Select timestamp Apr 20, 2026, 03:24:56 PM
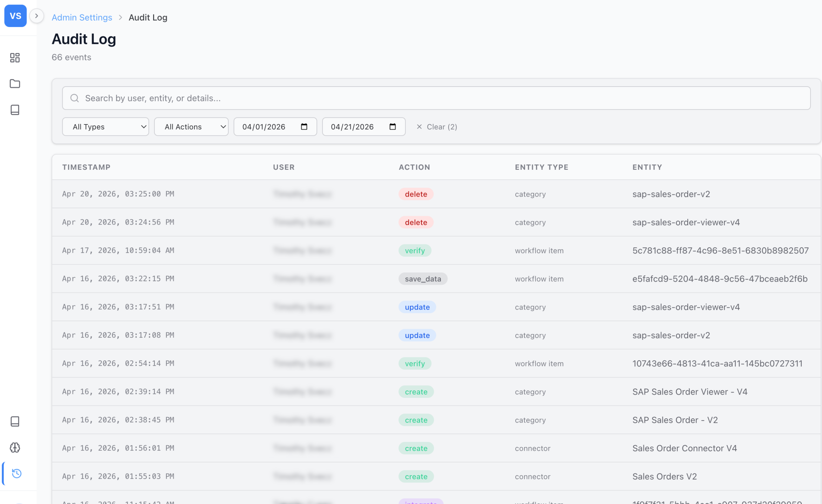The width and height of the screenshot is (822, 504). 118,222
